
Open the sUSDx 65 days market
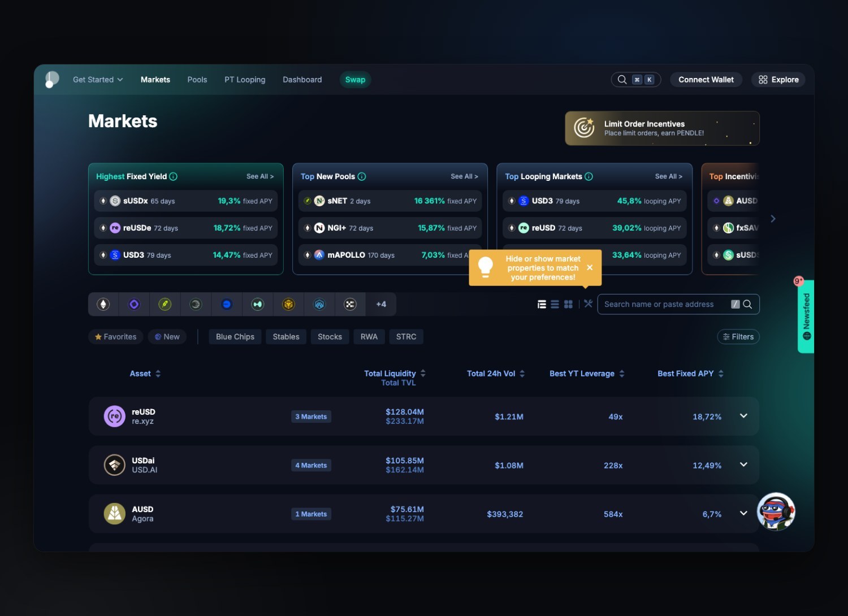186,201
